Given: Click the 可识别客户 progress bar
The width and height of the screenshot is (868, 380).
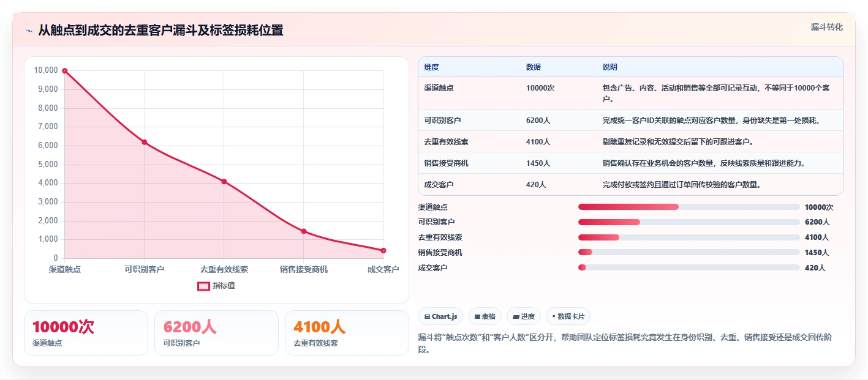Looking at the screenshot, I should [689, 222].
